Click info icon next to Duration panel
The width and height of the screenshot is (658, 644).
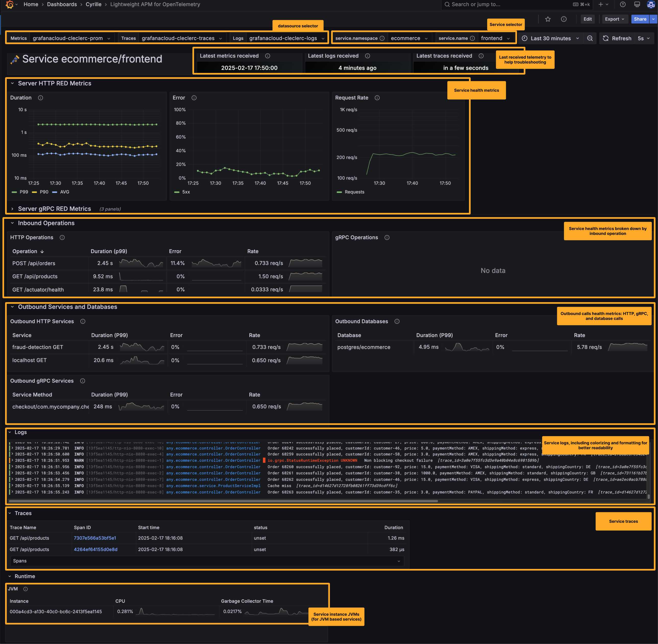[x=41, y=98]
